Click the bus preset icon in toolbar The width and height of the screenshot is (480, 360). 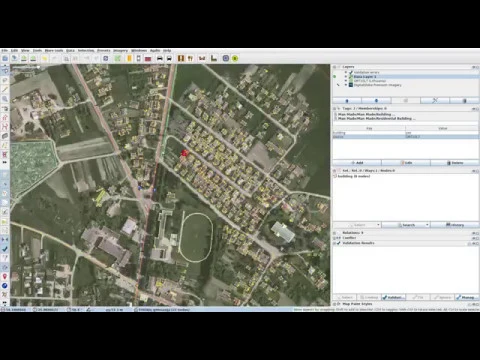(x=169, y=58)
